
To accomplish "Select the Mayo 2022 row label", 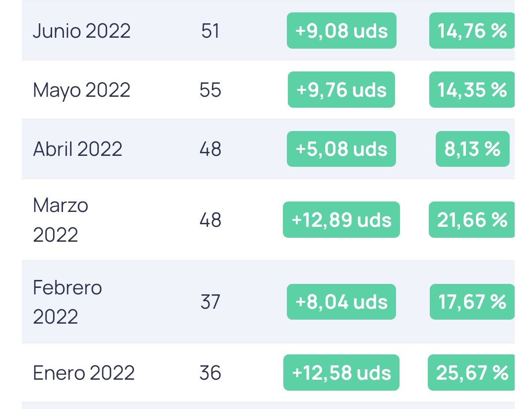I will point(82,90).
